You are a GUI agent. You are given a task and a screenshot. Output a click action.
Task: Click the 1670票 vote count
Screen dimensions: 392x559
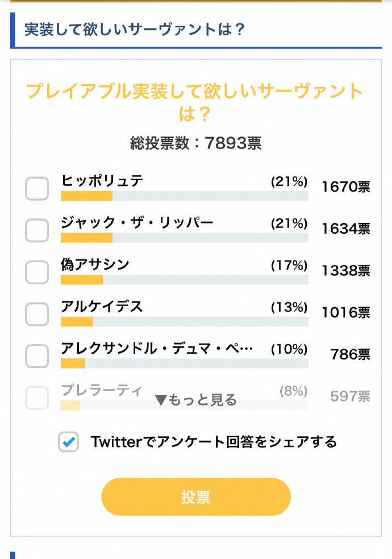[345, 187]
